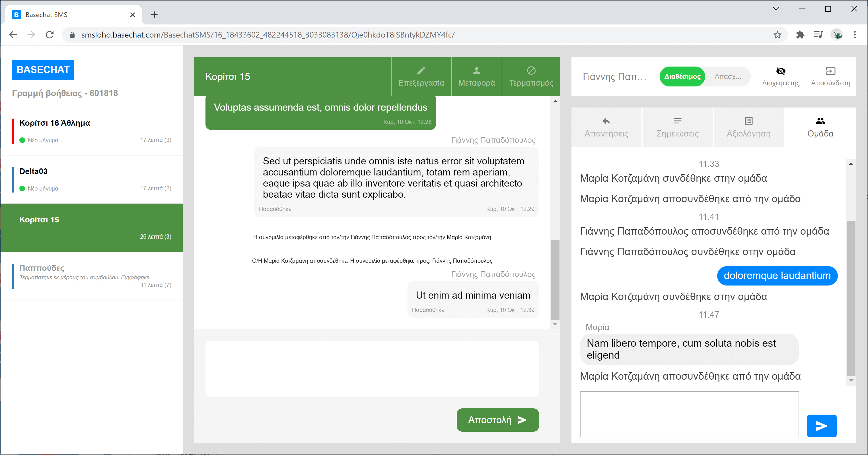Screen dimensions: 868x455
Task: Click the SMS reply text area
Action: (x=372, y=369)
